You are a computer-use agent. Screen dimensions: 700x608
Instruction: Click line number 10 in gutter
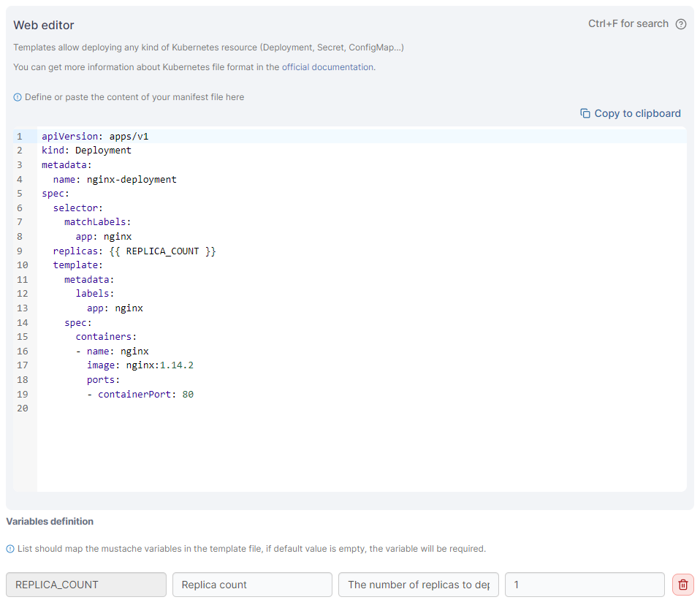[22, 265]
